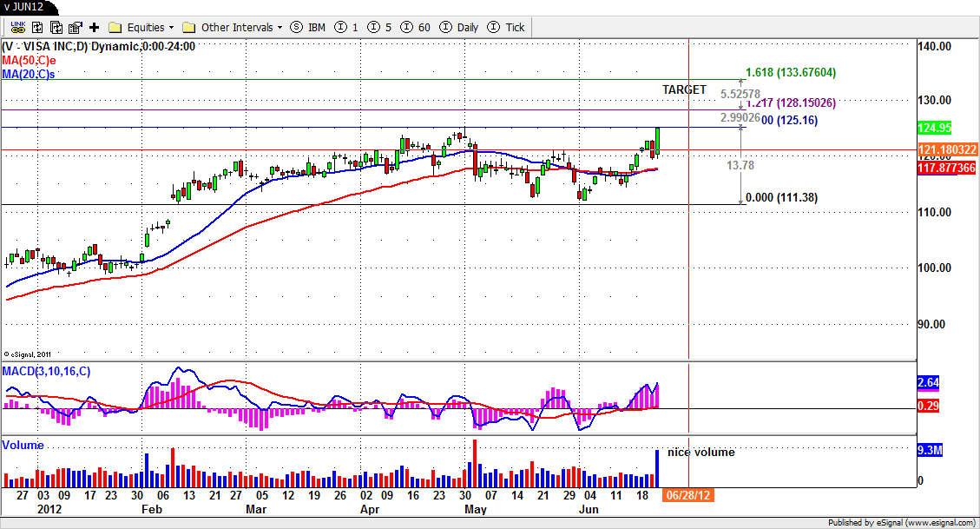Click the single-page refresh icon
Screen dimensions: 980x529
pos(37,27)
